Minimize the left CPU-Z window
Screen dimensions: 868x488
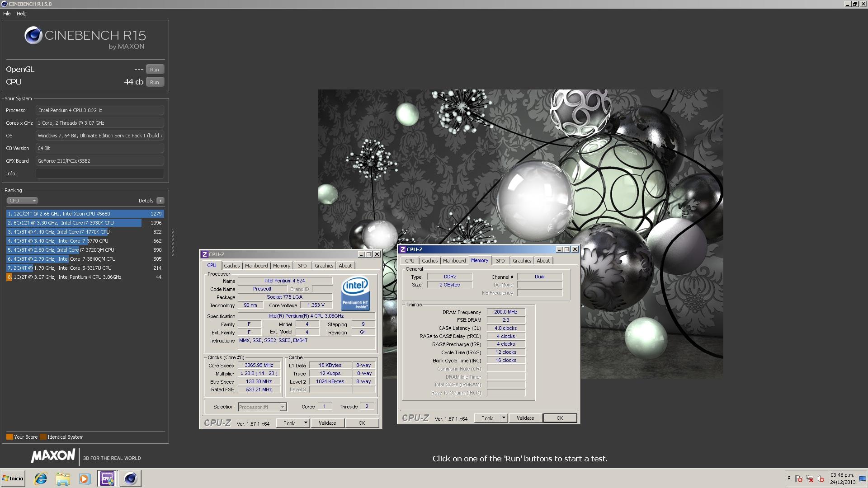coord(361,254)
